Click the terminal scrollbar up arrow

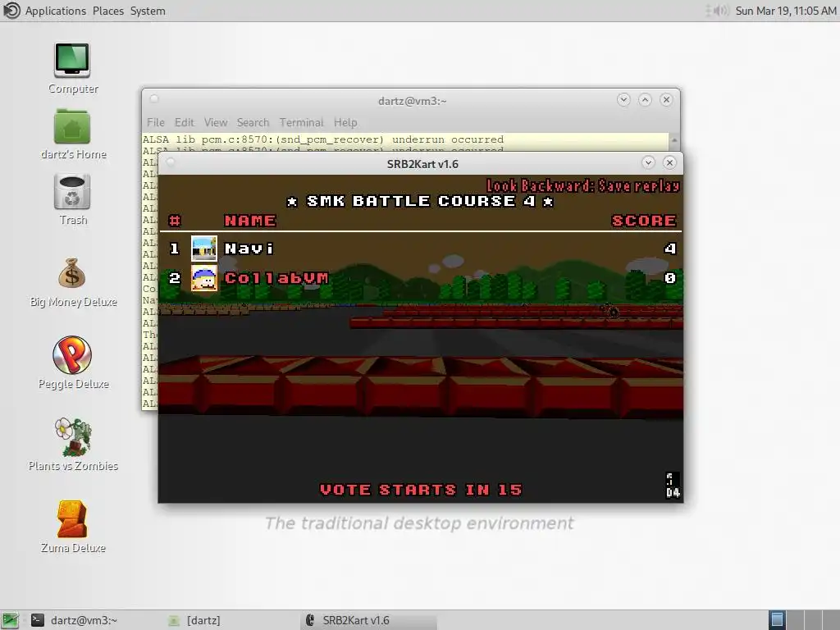coord(674,139)
